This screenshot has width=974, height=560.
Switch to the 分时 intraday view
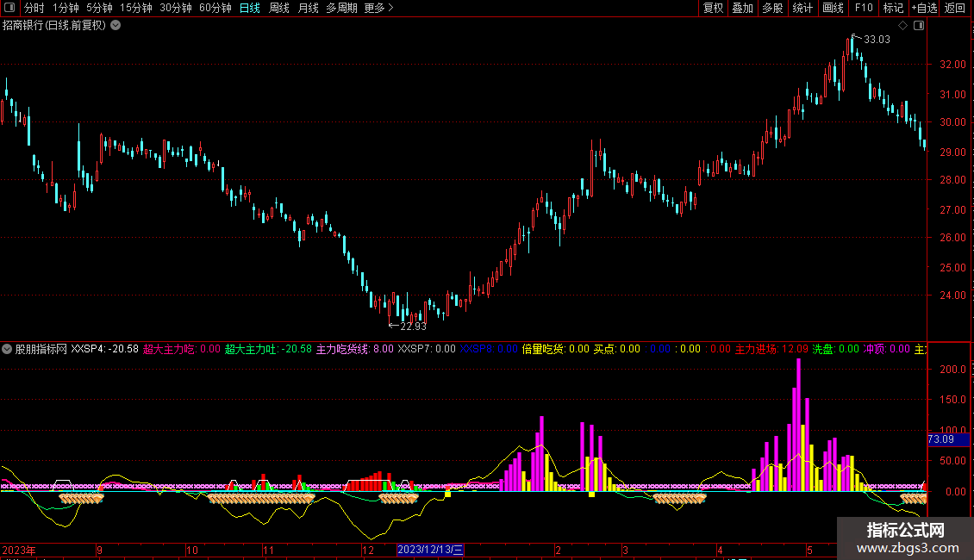tap(34, 9)
